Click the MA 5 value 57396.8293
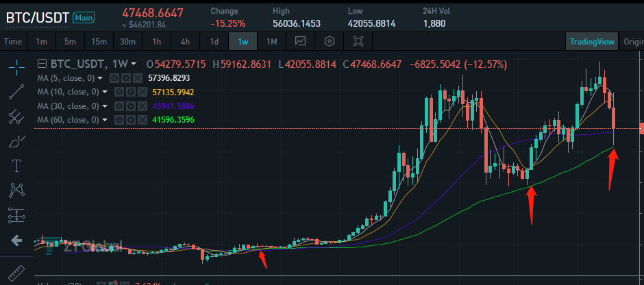Viewport: 644px width, 285px height. [169, 78]
